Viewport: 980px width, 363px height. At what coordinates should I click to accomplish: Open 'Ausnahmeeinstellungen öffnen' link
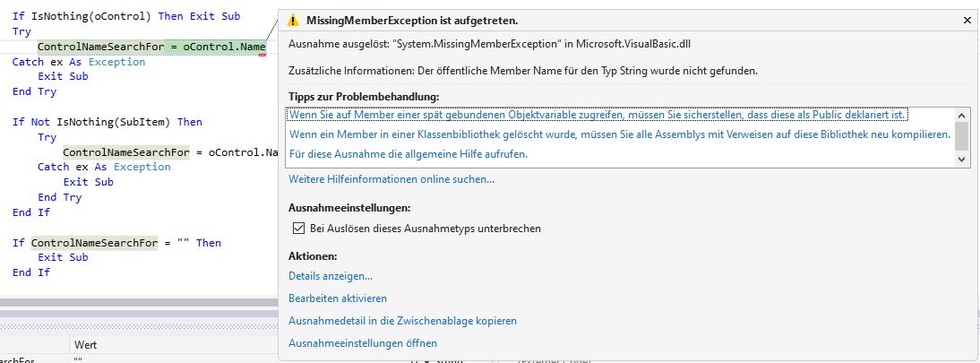pos(363,343)
